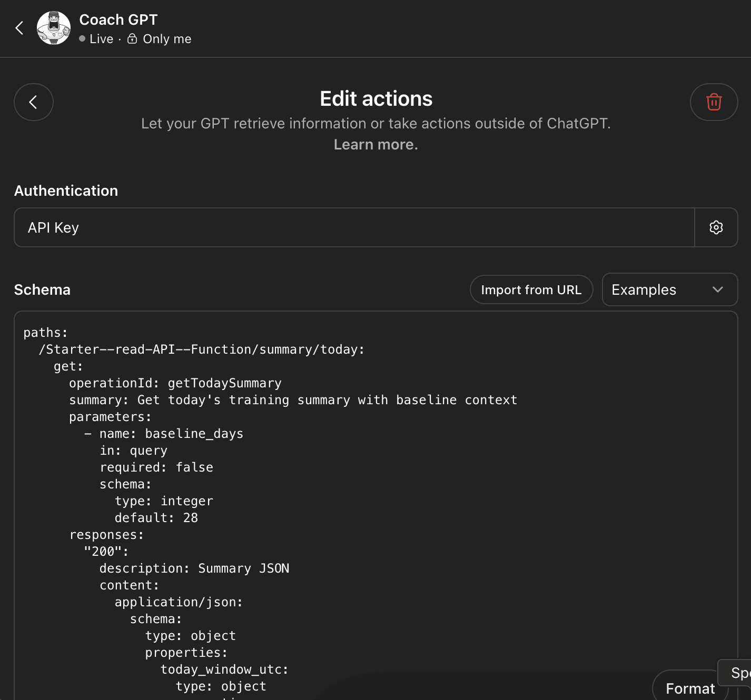Viewport: 751px width, 700px height.
Task: Click the "paths:" line in schema
Action: 46,333
